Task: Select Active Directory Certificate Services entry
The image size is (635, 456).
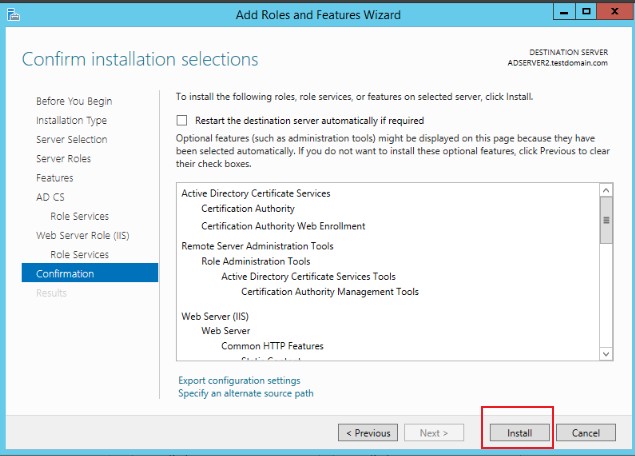Action: 256,193
